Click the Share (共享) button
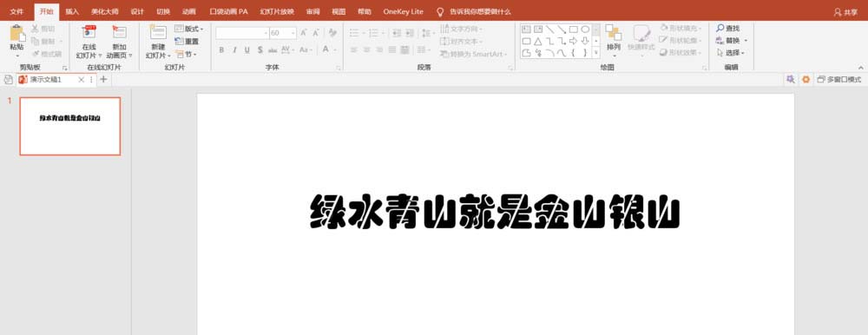The height and width of the screenshot is (335, 868). 845,12
